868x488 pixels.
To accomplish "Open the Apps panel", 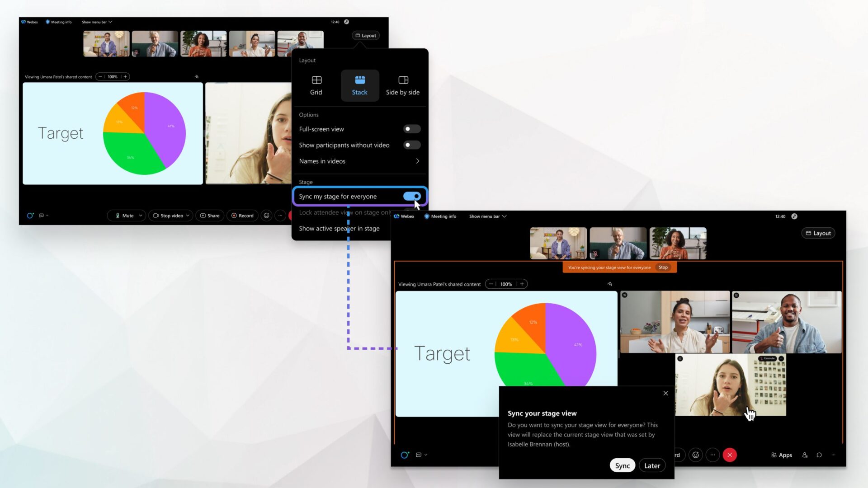I will click(x=782, y=455).
